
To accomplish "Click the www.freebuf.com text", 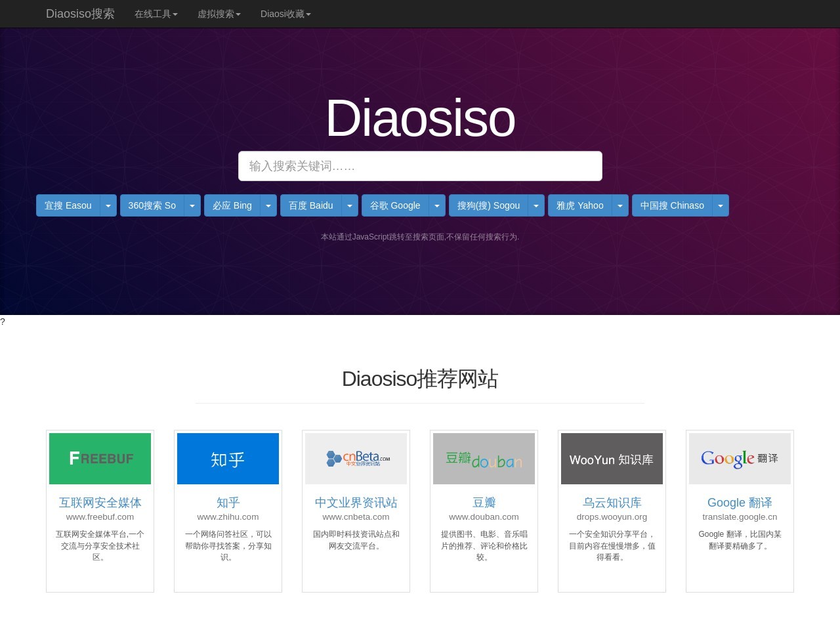I will [x=100, y=517].
